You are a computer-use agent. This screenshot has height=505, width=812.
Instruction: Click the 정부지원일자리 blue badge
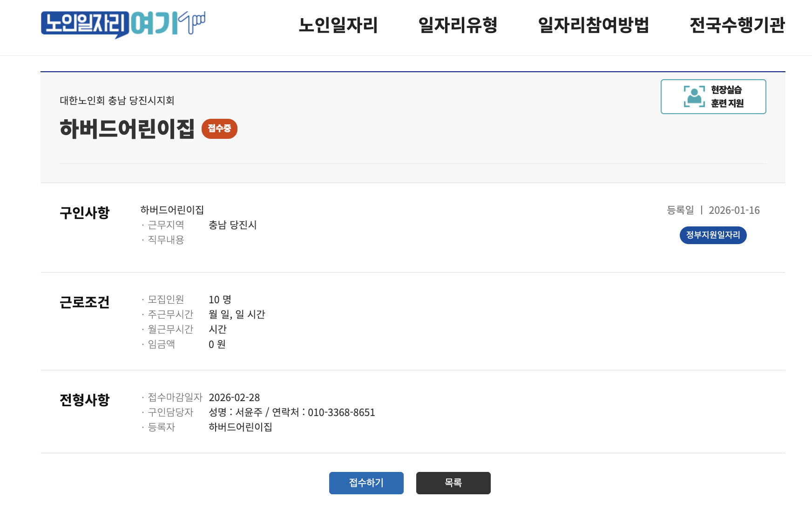(x=713, y=235)
